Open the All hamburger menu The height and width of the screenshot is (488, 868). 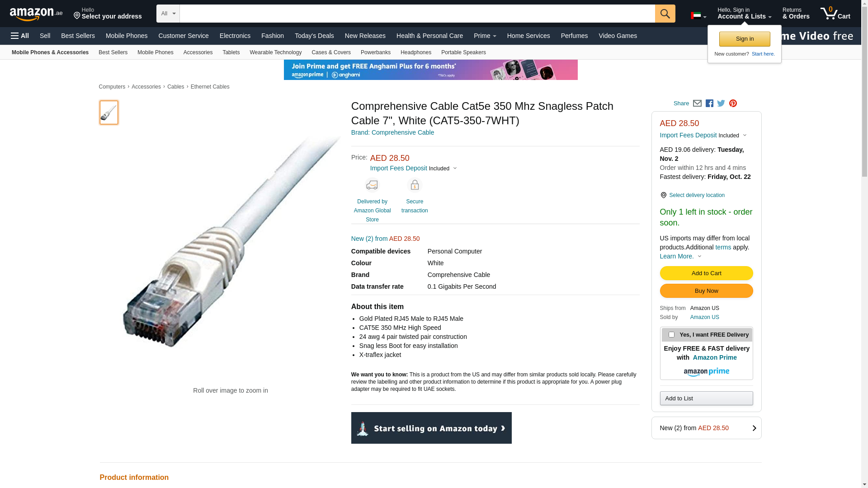pos(20,36)
